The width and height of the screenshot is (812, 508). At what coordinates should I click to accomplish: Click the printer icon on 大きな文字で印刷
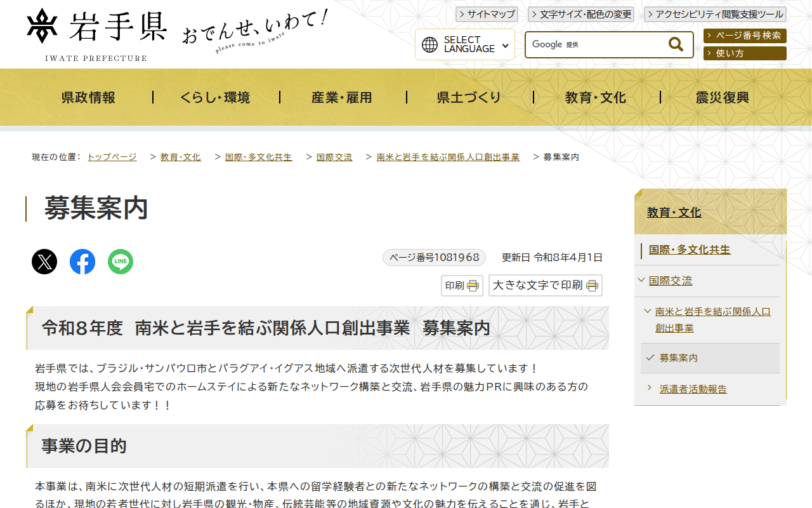(592, 286)
